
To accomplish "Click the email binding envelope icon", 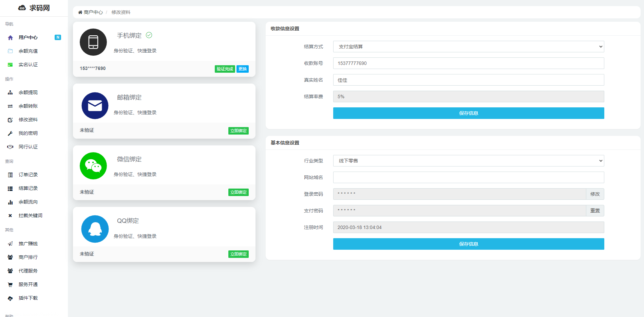I will (x=95, y=106).
